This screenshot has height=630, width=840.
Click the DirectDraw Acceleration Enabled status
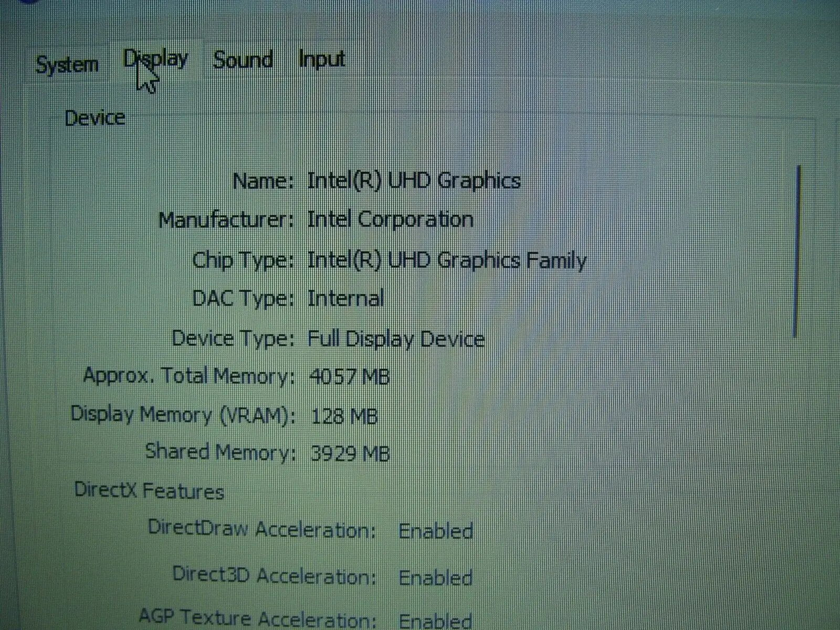[436, 531]
